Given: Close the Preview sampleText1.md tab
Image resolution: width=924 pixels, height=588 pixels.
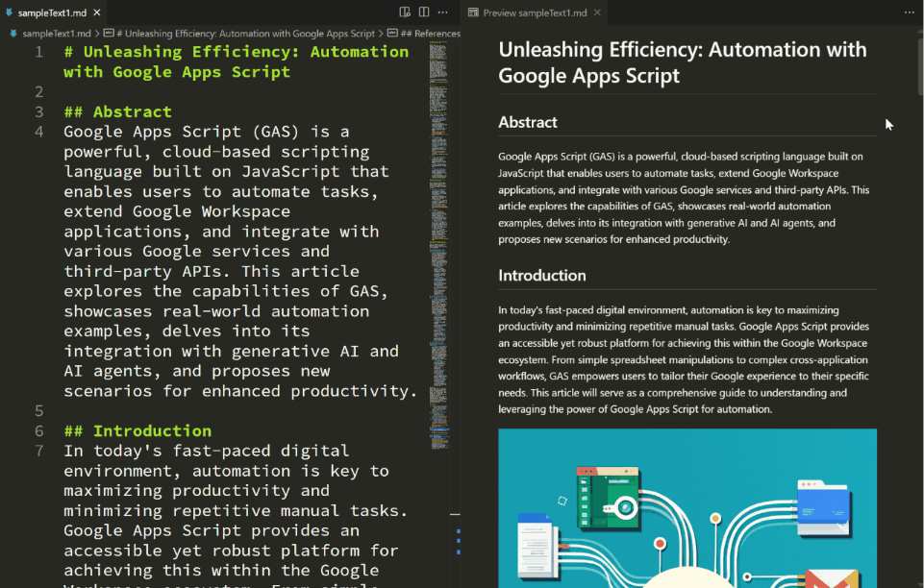Looking at the screenshot, I should (597, 12).
